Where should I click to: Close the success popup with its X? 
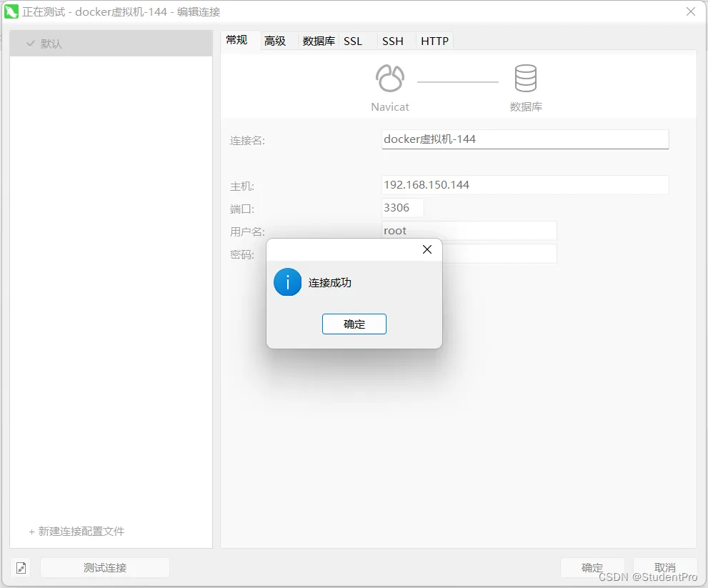427,249
